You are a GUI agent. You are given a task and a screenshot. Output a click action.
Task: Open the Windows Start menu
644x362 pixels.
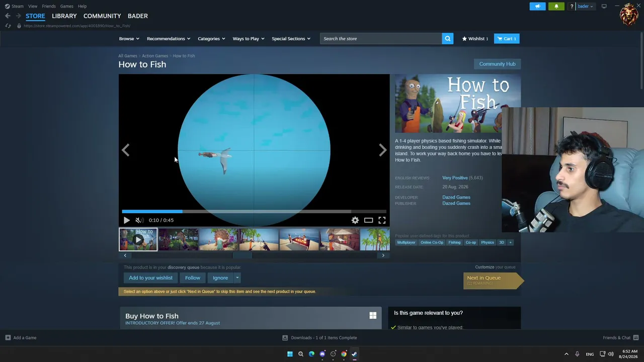[290, 354]
